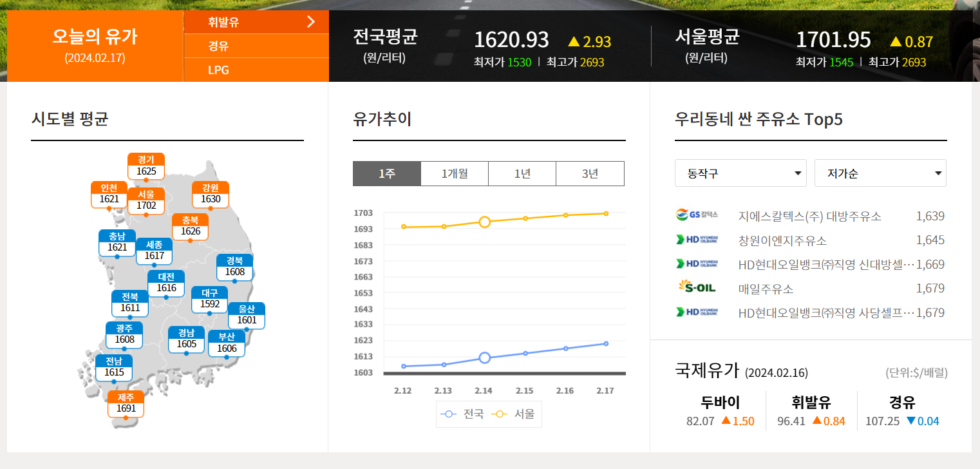Screen dimensions: 980x469
Task: Click the international 휘발유 price 96.41
Action: pos(791,421)
